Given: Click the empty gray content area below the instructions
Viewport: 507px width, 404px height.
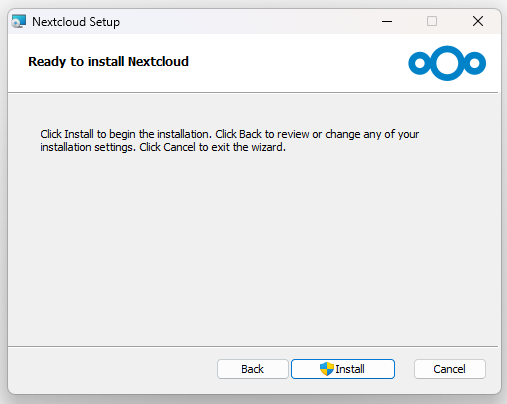Looking at the screenshot, I should pyautogui.click(x=253, y=247).
